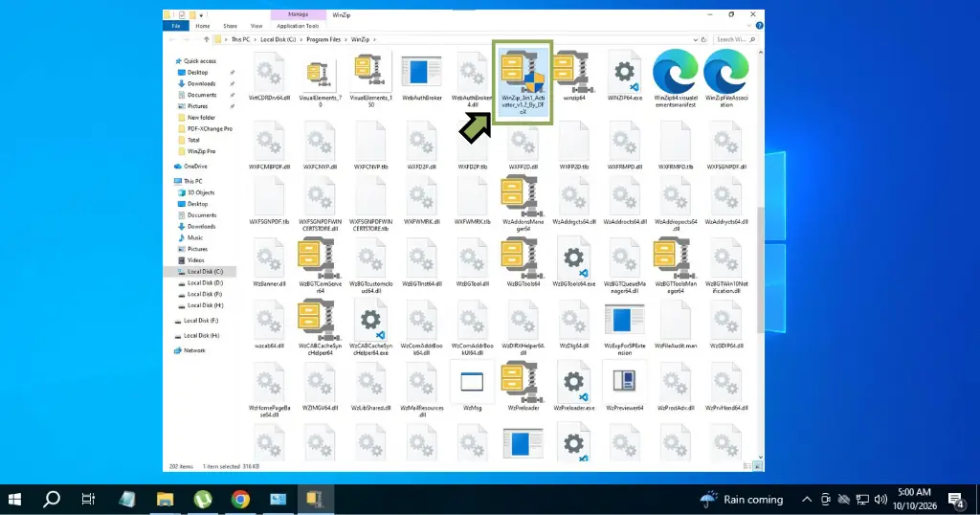Select the VisualElements_150 image file
This screenshot has height=515, width=980.
370,72
